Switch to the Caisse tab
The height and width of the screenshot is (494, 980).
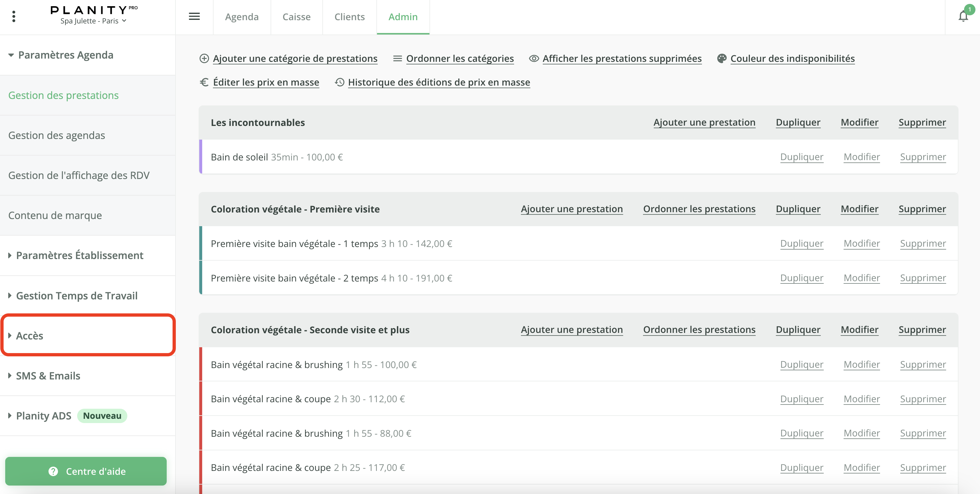[296, 17]
